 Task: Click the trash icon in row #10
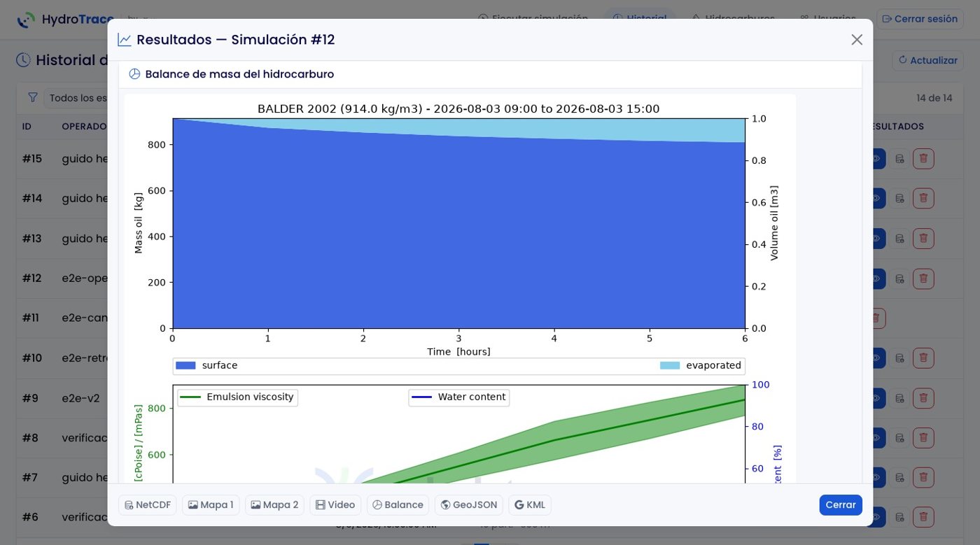click(x=923, y=358)
